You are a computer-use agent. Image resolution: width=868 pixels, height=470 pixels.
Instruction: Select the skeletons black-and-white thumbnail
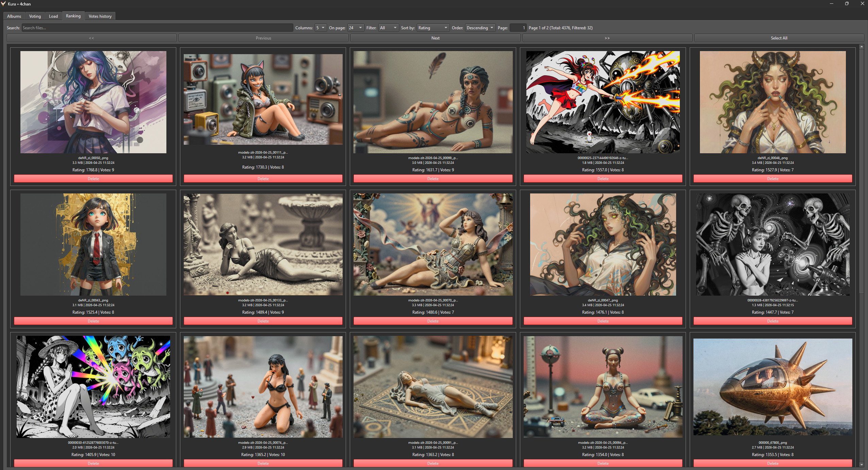point(772,245)
